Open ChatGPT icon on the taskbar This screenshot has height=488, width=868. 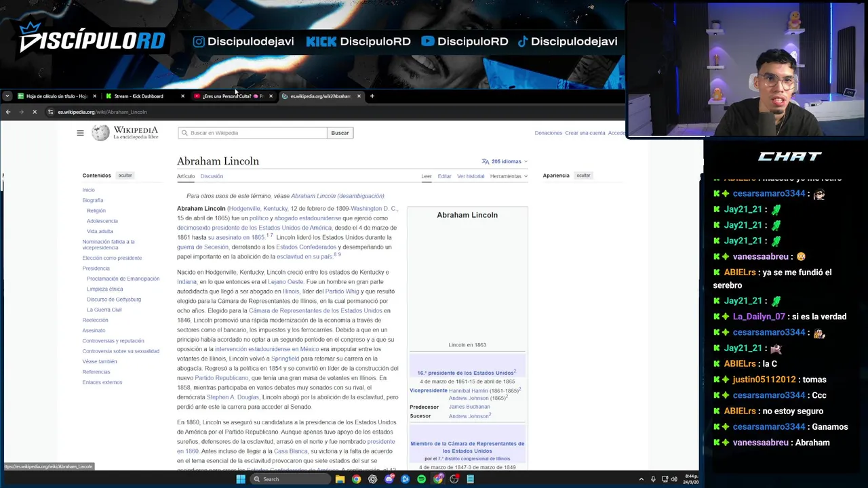[372, 479]
